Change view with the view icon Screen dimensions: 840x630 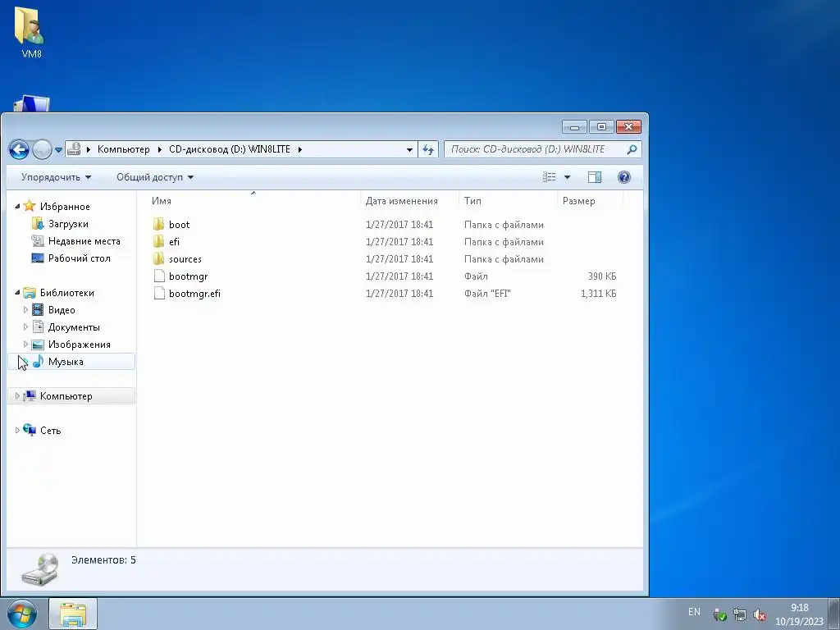549,177
